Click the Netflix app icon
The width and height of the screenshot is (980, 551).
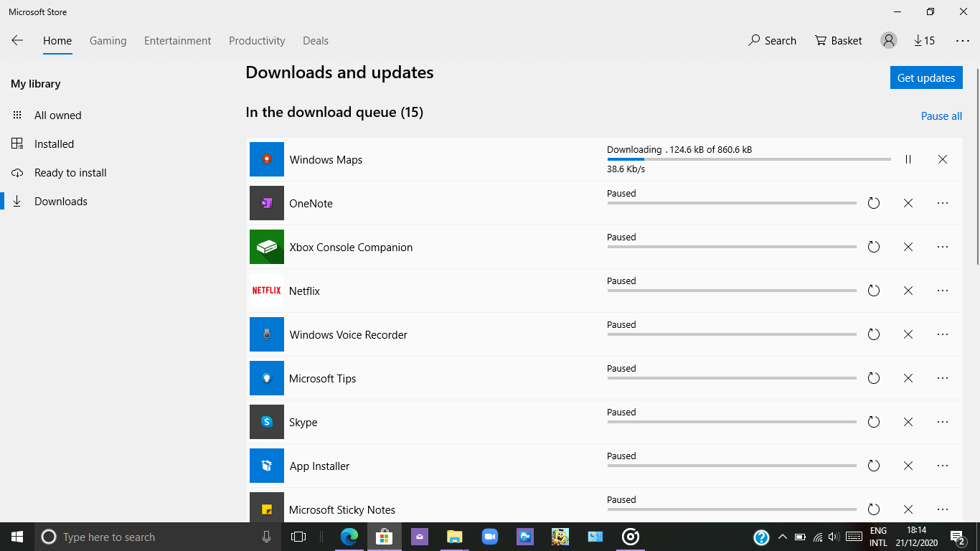[267, 291]
